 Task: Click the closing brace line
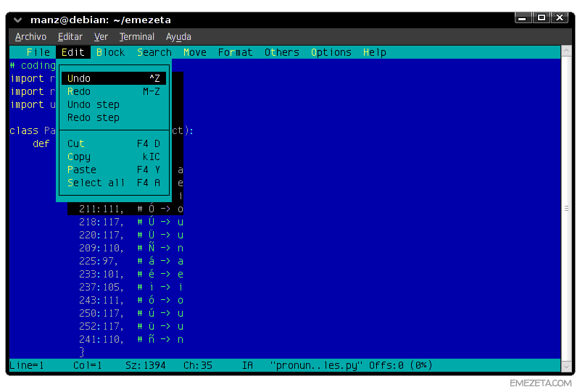[x=82, y=351]
